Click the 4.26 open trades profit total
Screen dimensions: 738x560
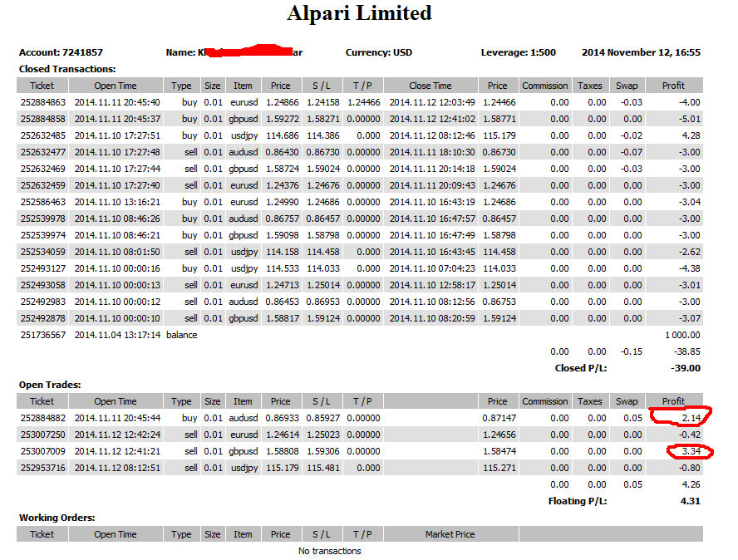(691, 484)
